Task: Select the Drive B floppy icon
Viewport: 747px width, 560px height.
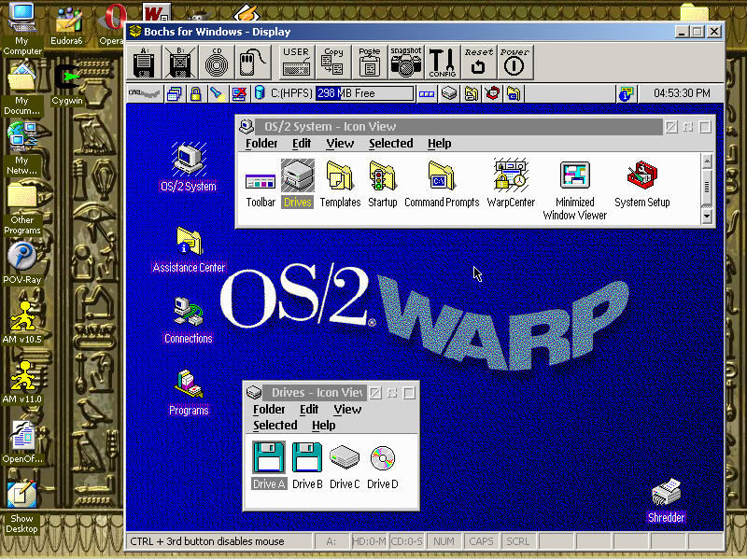Action: coord(307,465)
